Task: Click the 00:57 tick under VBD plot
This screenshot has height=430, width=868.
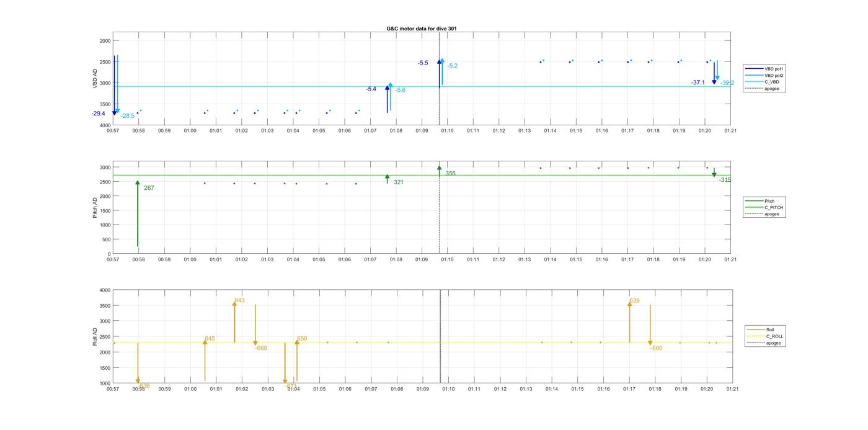Action: [113, 131]
